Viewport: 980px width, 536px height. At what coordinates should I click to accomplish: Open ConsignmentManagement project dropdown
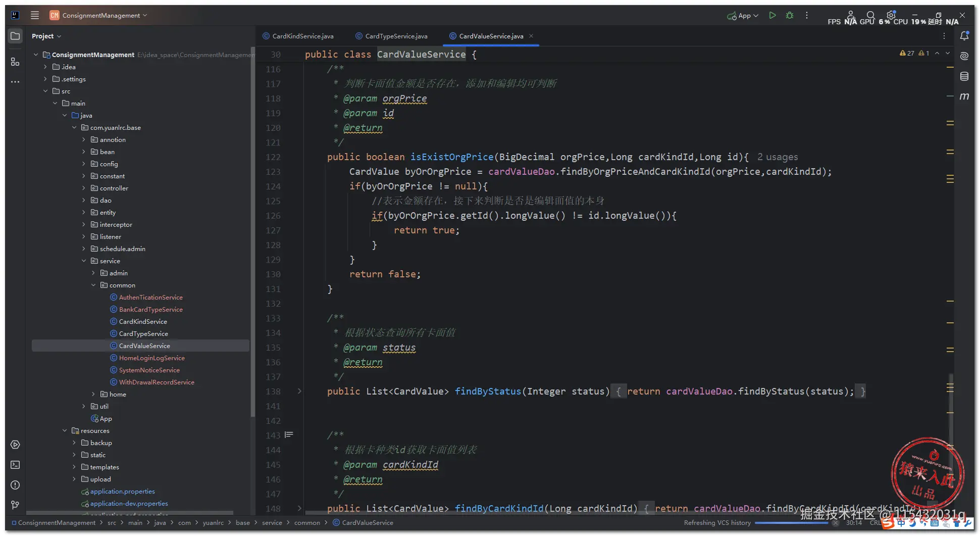click(98, 15)
